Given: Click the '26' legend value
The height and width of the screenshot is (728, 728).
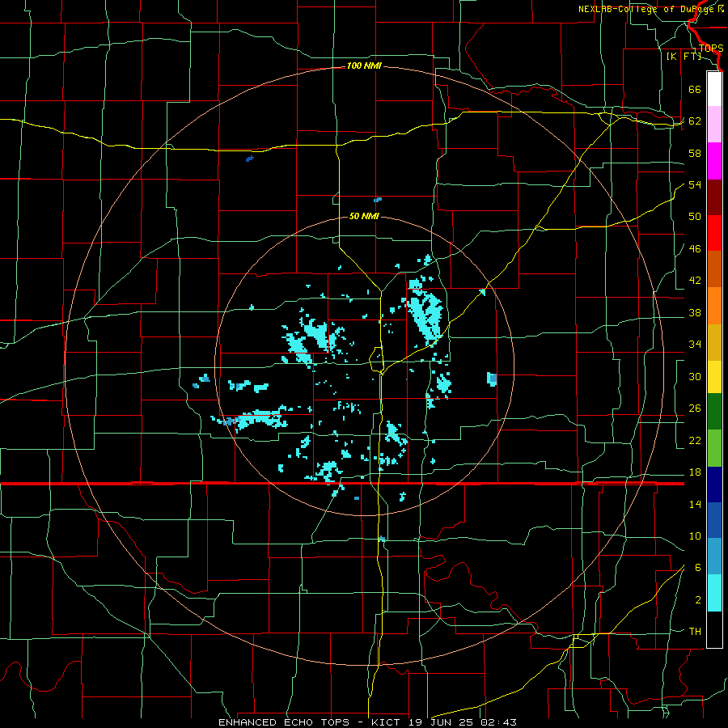Looking at the screenshot, I should 695,408.
